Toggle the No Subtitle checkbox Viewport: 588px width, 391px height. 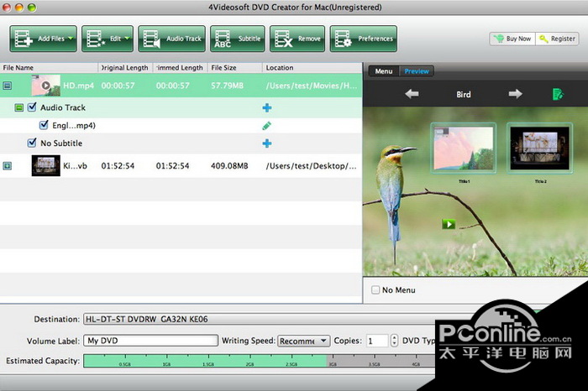click(32, 143)
